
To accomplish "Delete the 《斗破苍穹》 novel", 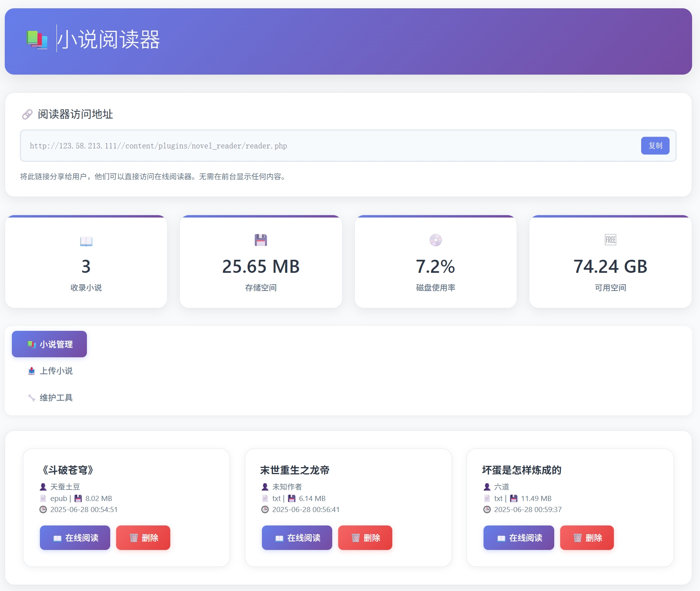I will [x=143, y=538].
